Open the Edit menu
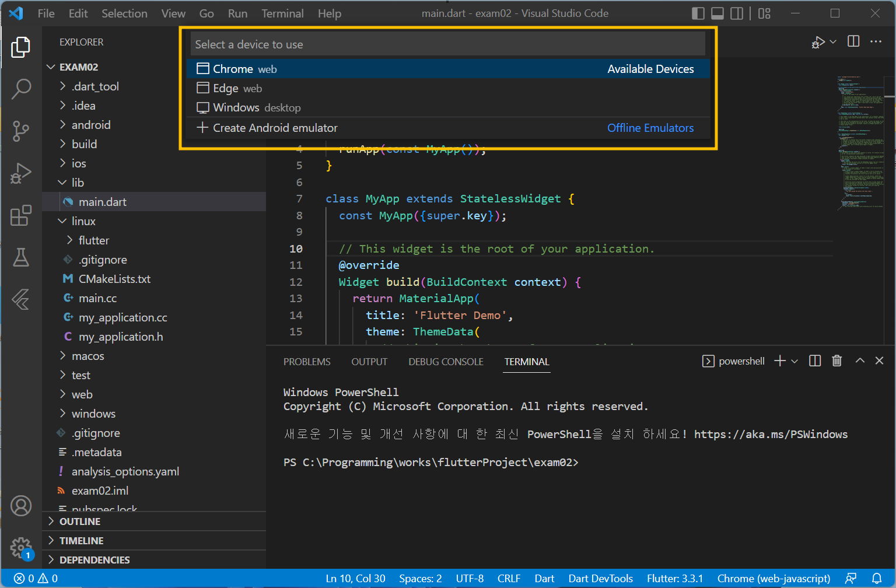This screenshot has width=896, height=588. pos(78,13)
